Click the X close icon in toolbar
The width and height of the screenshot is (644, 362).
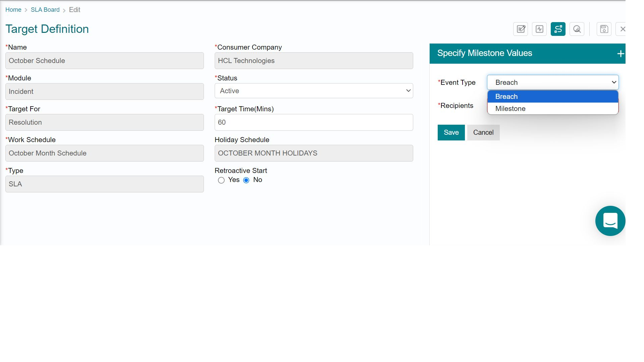click(622, 29)
